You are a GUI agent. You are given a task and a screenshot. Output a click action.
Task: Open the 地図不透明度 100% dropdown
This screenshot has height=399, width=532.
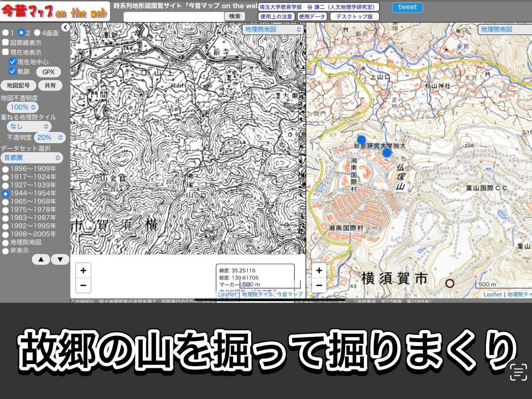pyautogui.click(x=23, y=107)
